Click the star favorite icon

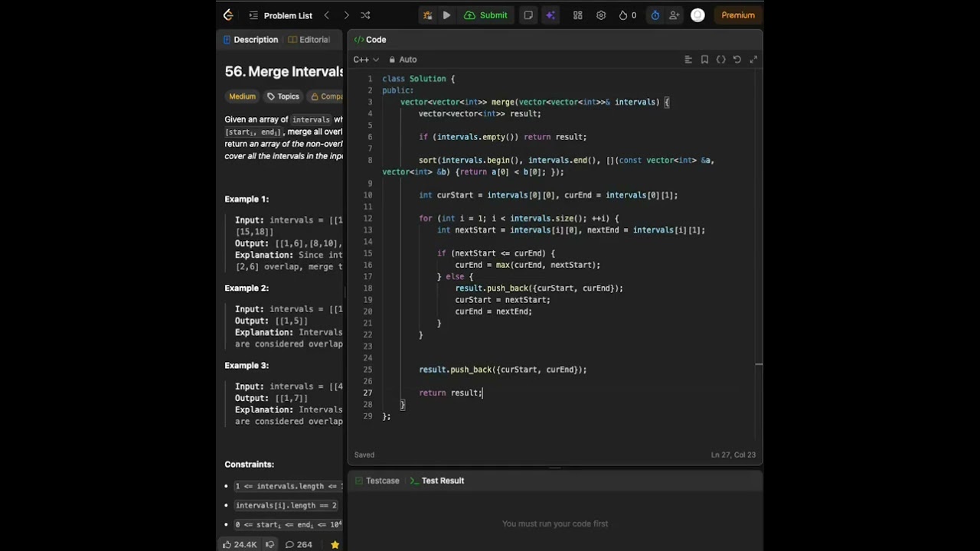pos(335,545)
